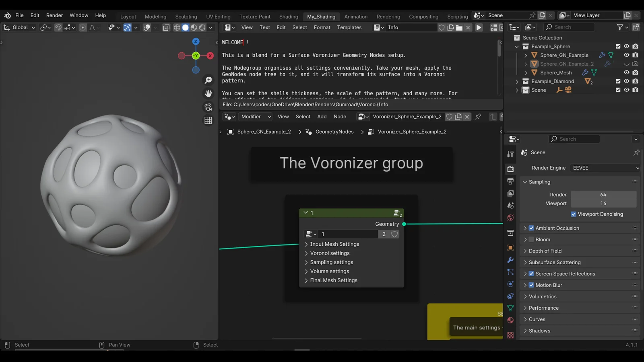644x362 pixels.
Task: Open the Node menu in the node editor
Action: pos(340,117)
